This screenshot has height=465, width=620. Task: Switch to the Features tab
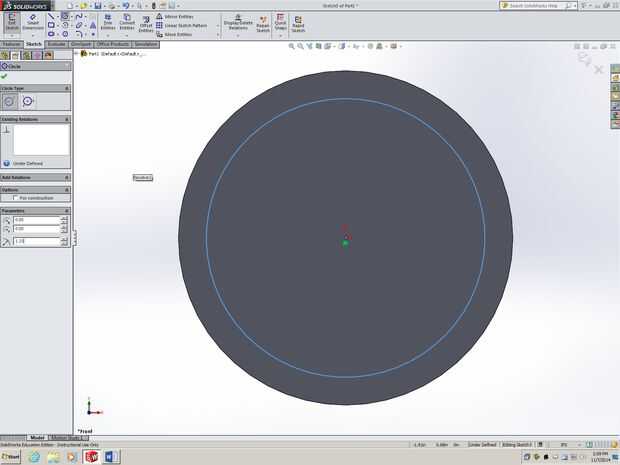(x=12, y=44)
